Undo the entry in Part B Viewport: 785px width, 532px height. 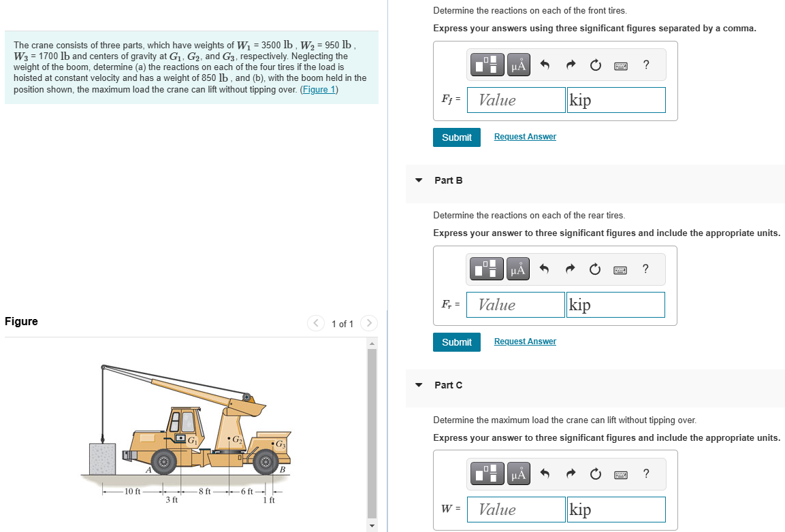point(543,269)
